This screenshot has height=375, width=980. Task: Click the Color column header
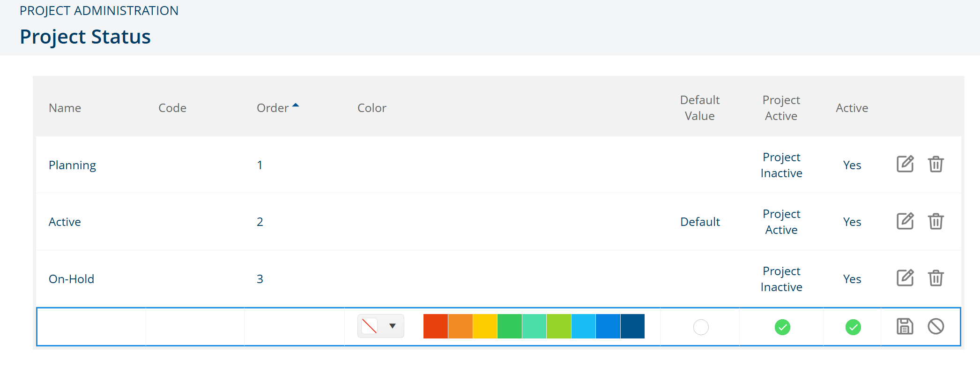pyautogui.click(x=371, y=108)
